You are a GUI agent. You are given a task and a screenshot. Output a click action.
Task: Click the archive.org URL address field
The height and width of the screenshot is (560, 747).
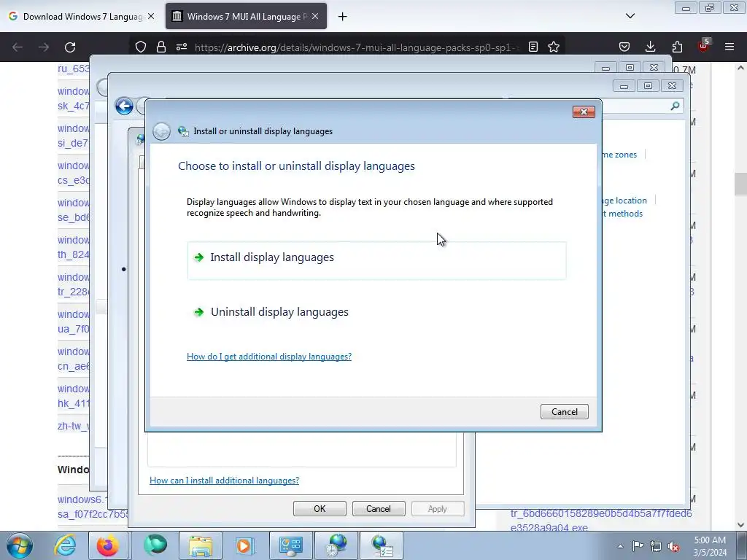[355, 47]
